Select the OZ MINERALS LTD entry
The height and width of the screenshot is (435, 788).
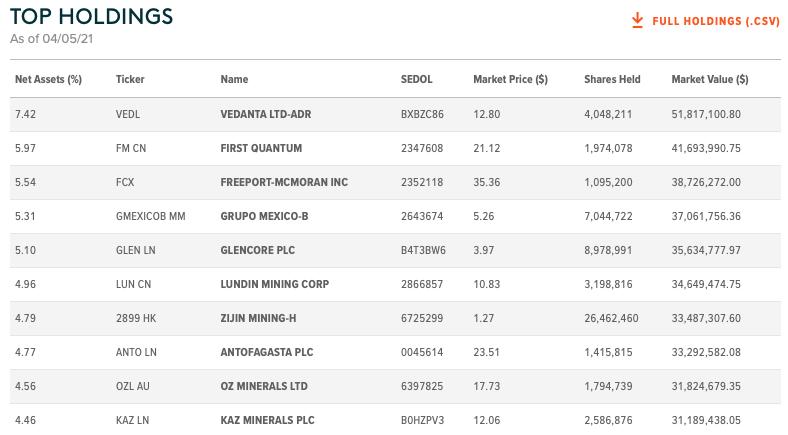(264, 386)
